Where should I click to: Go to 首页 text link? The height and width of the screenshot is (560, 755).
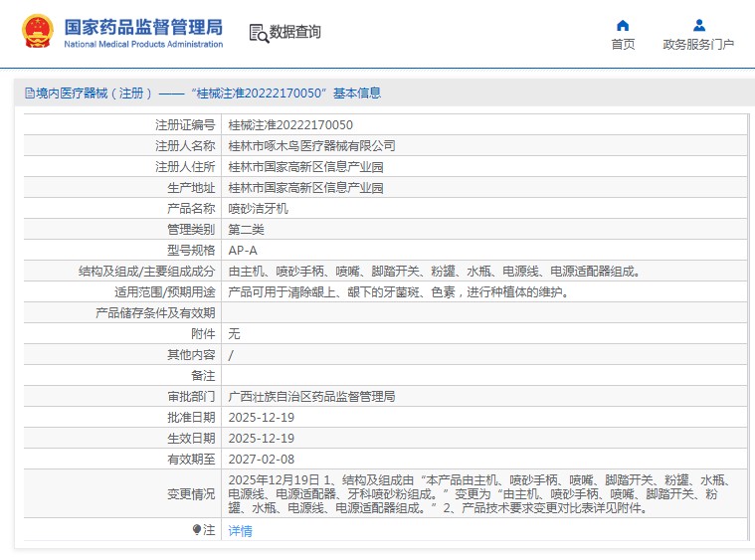[623, 45]
